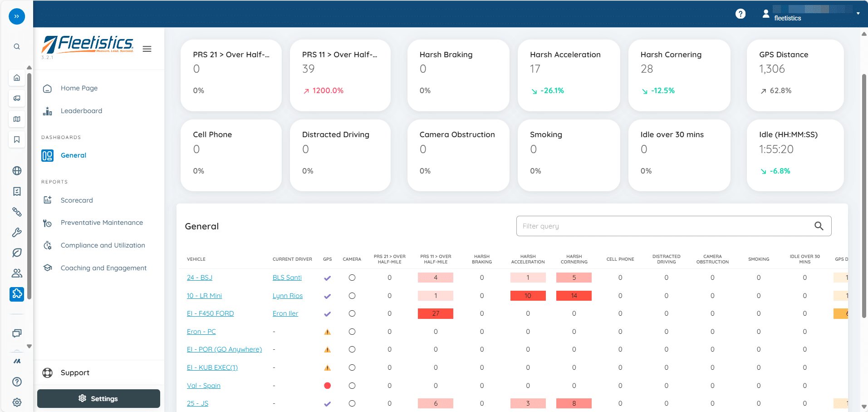The image size is (868, 412).
Task: Click the camera circle for Val - Spain
Action: pos(352,386)
